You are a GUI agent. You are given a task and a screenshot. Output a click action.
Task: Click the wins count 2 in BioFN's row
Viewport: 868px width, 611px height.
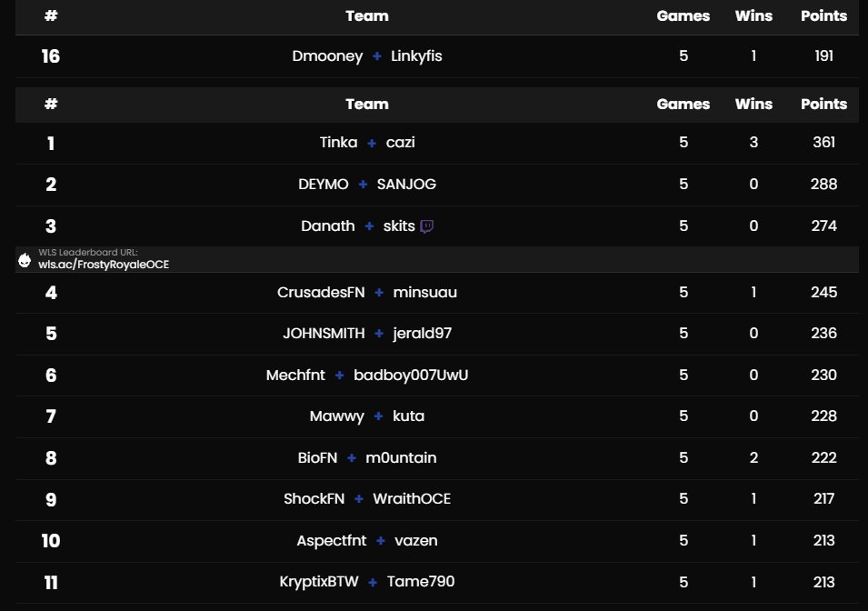pyautogui.click(x=753, y=457)
